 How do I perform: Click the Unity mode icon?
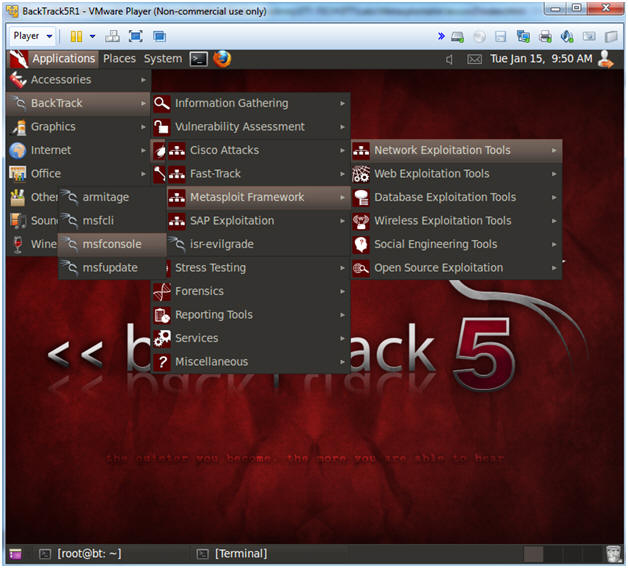coord(159,36)
